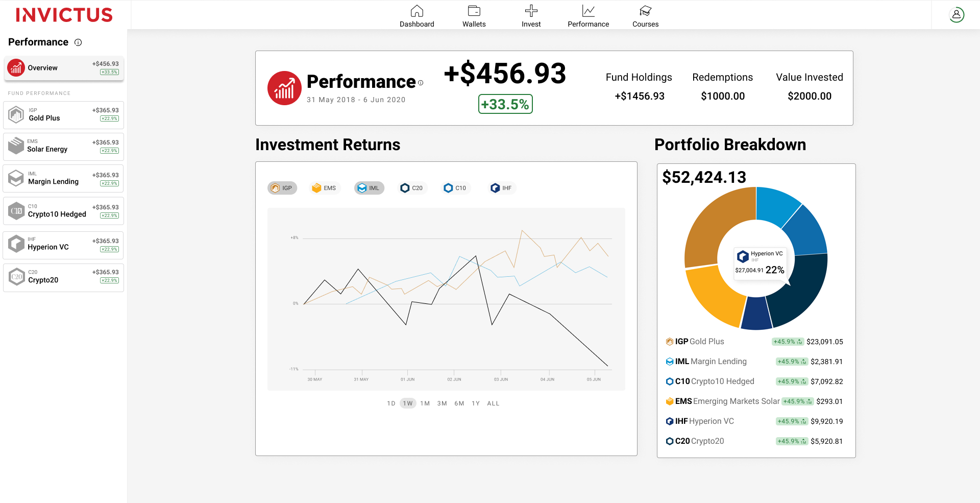Open Crypto10 Hedged fund performance

[64, 211]
